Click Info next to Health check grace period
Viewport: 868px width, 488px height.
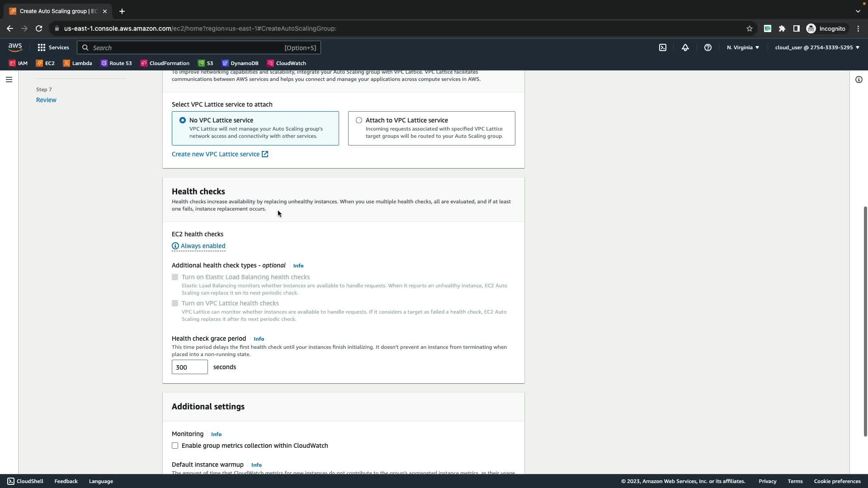pos(259,339)
